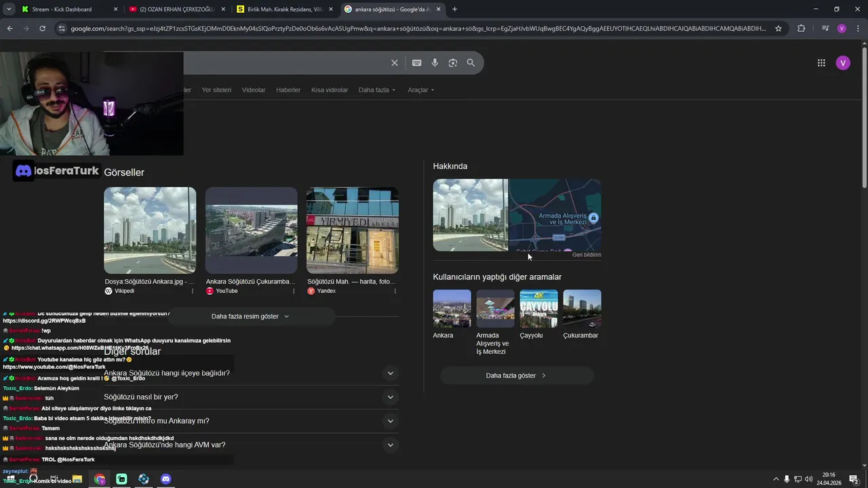The image size is (868, 488).
Task: Open the browser extensions menu
Action: [x=802, y=28]
